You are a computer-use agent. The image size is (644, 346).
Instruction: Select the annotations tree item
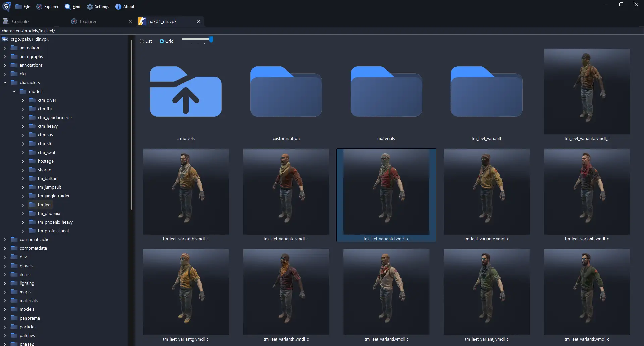tap(31, 65)
